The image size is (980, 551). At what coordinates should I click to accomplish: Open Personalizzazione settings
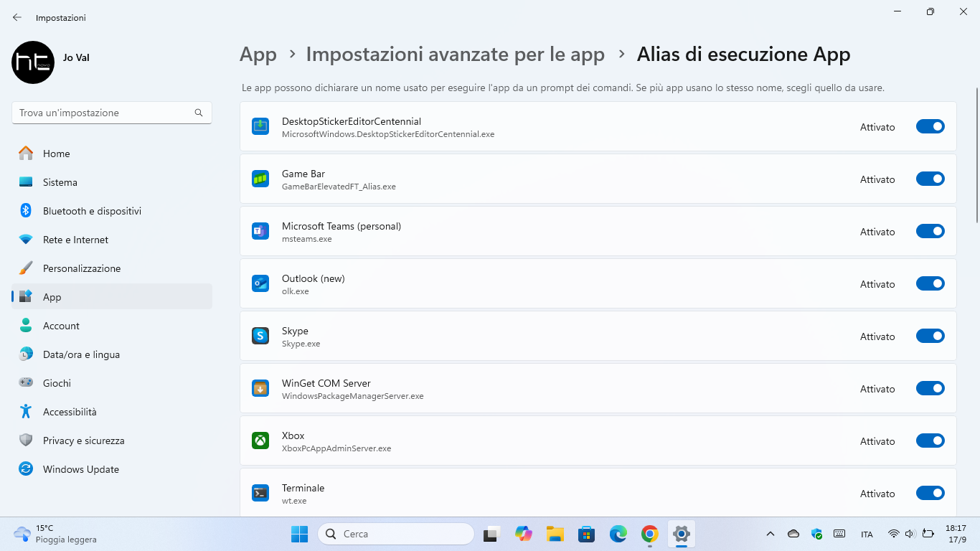pyautogui.click(x=112, y=268)
